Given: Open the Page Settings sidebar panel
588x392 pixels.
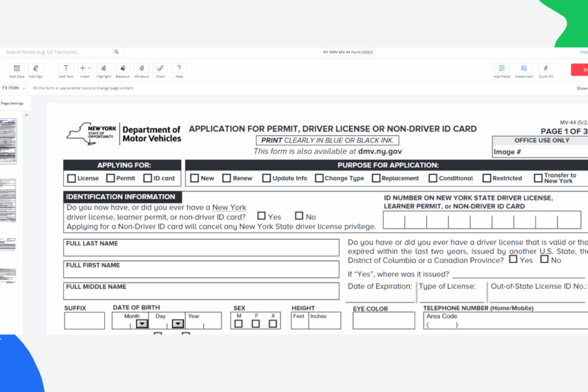Looking at the screenshot, I should 11,102.
